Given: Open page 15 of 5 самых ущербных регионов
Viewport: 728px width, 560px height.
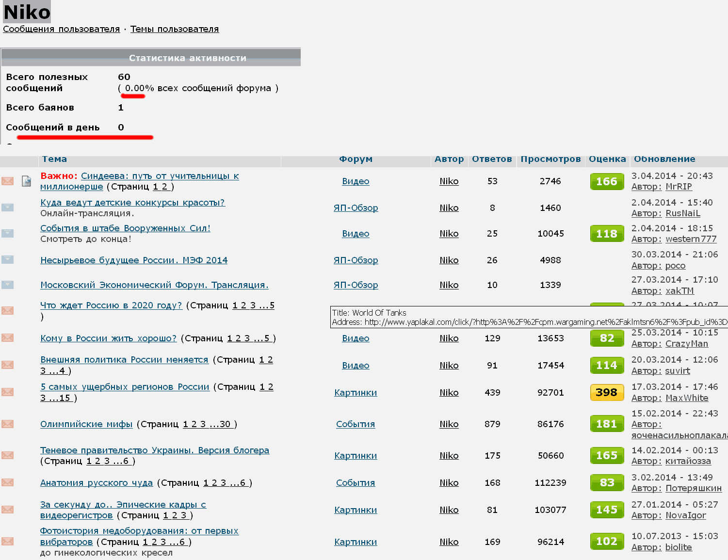Looking at the screenshot, I should (65, 398).
